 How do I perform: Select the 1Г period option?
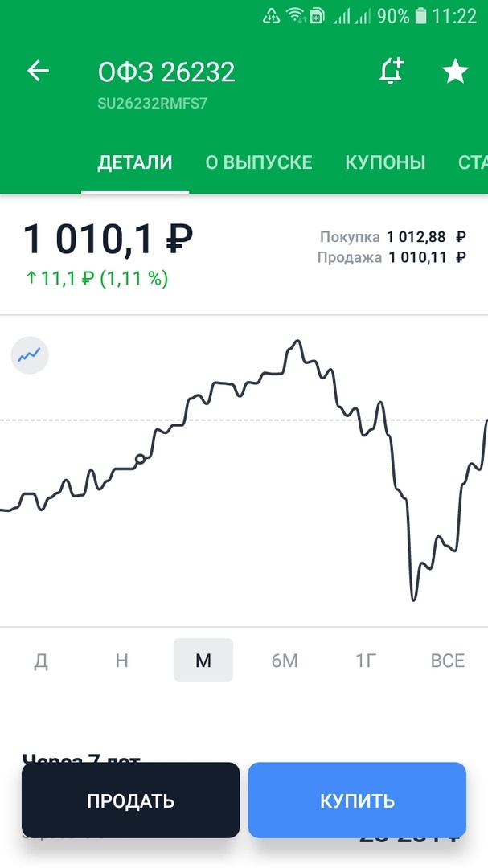(x=366, y=660)
